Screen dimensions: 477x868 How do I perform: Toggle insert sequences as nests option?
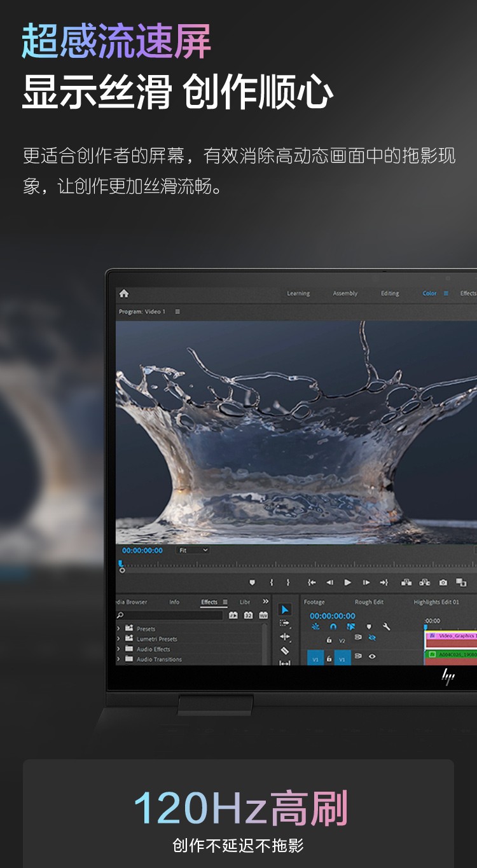coord(315,627)
